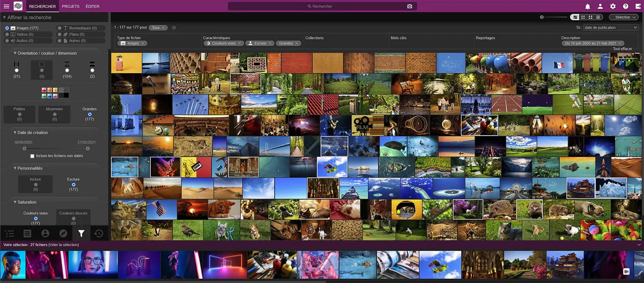Click the favorite star next to Tous

(x=174, y=28)
